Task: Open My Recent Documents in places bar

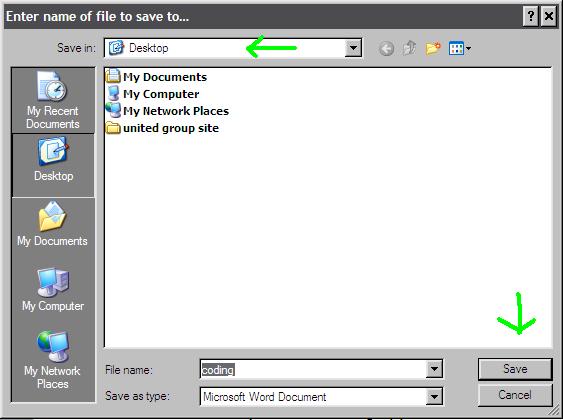Action: click(53, 100)
